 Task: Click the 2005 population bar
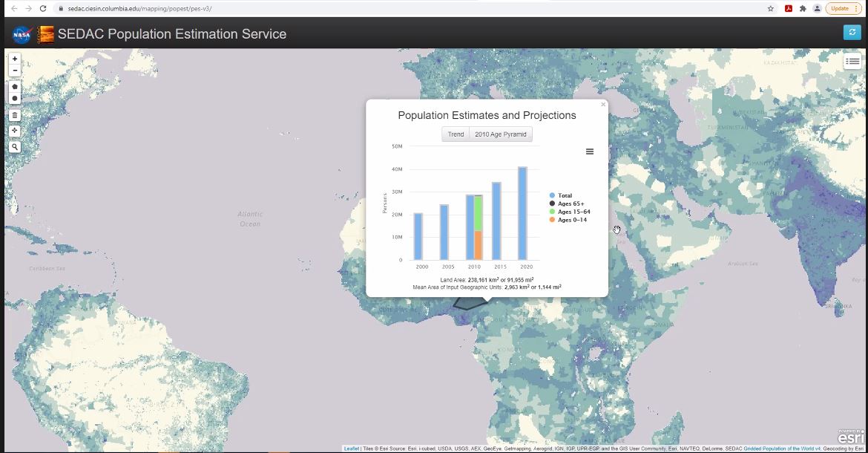tap(444, 232)
